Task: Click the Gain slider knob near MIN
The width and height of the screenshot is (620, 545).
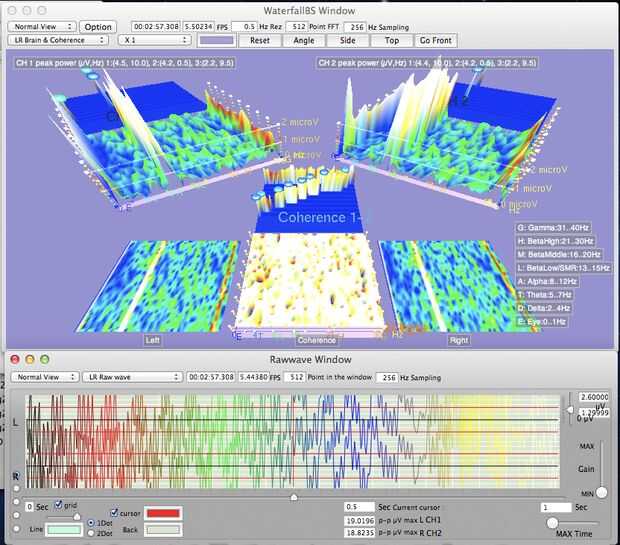Action: point(601,492)
